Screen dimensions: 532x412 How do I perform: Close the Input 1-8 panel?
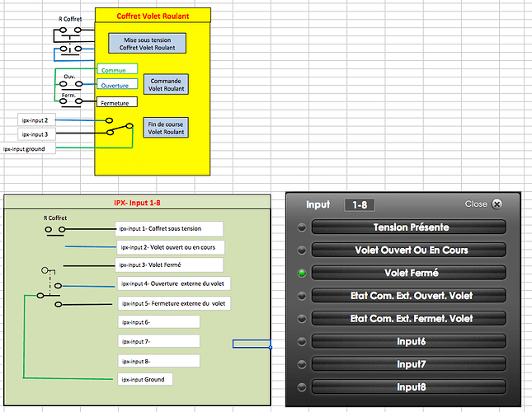pyautogui.click(x=497, y=204)
